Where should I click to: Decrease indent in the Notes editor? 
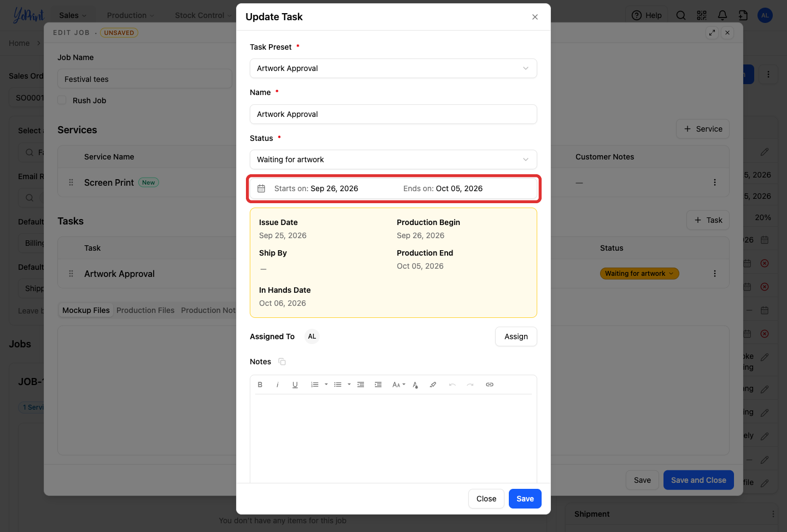tap(361, 385)
